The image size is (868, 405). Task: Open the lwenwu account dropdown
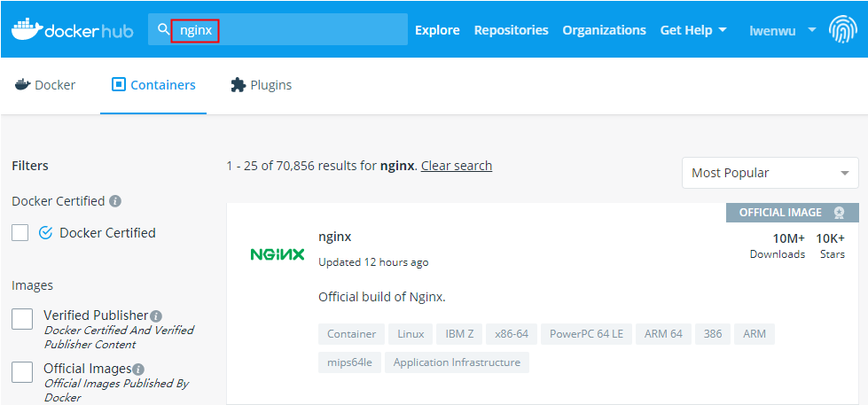(782, 30)
